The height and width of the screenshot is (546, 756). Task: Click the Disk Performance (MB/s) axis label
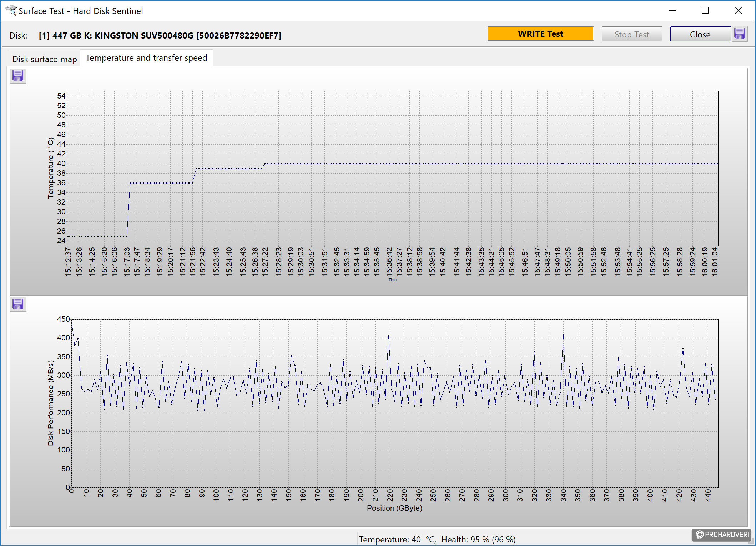coord(50,403)
